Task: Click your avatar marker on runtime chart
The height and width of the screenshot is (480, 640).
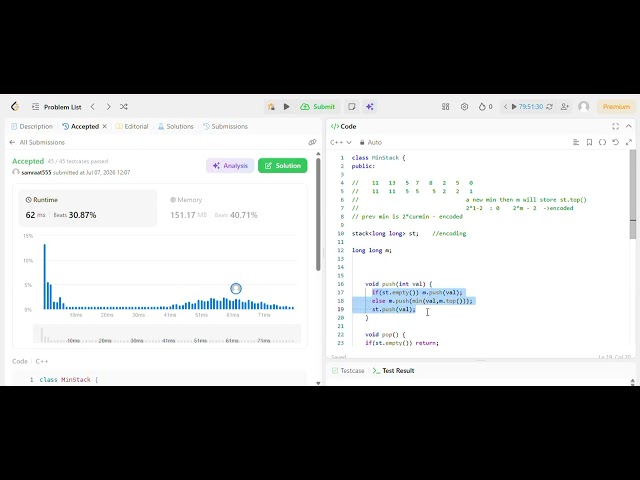Action: [x=236, y=289]
